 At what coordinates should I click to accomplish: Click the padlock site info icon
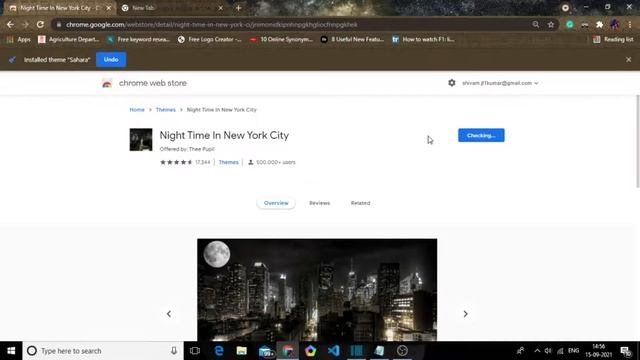coord(59,24)
